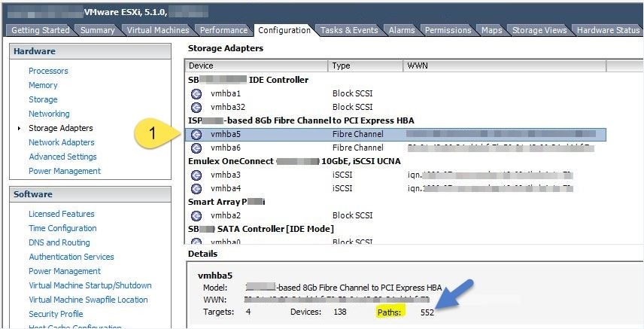
Task: Sort adapters by the Device column header
Action: click(257, 65)
